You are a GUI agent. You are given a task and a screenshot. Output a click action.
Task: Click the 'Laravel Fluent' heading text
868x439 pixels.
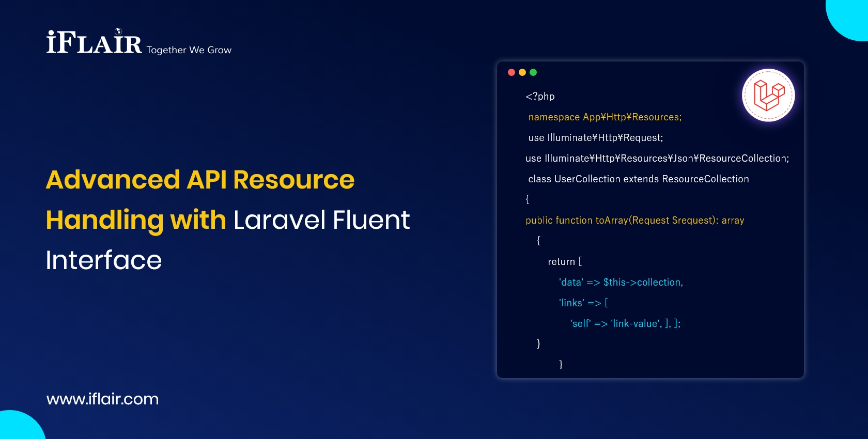coord(321,220)
